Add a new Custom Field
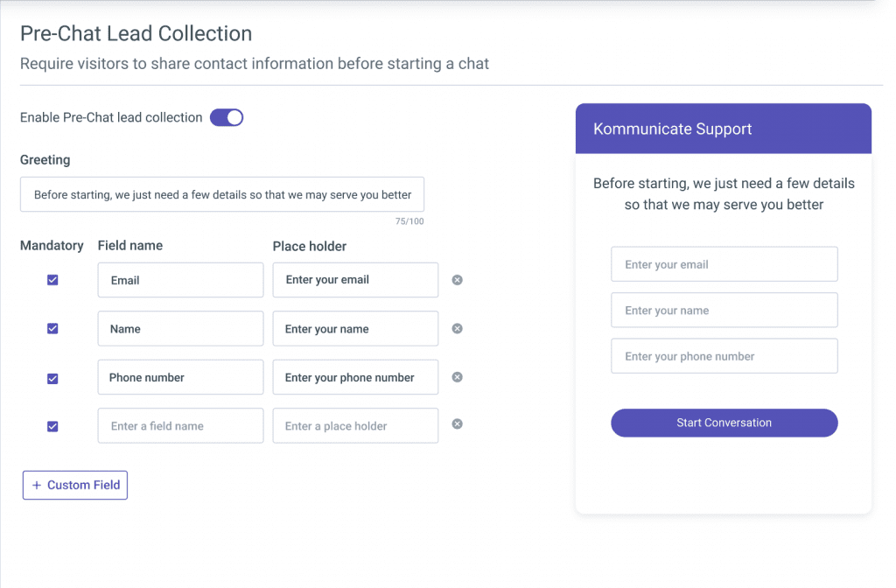Viewport: 896px width, 588px height. point(75,485)
